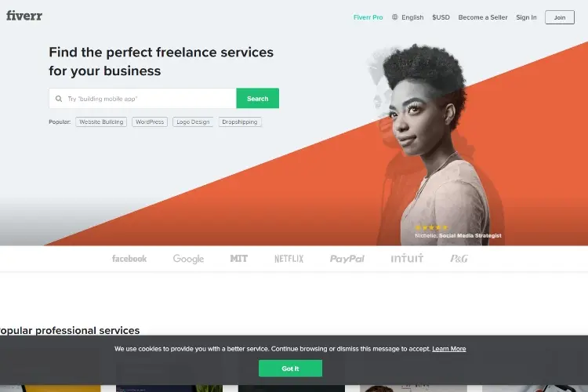Click the green Search button

tap(258, 98)
